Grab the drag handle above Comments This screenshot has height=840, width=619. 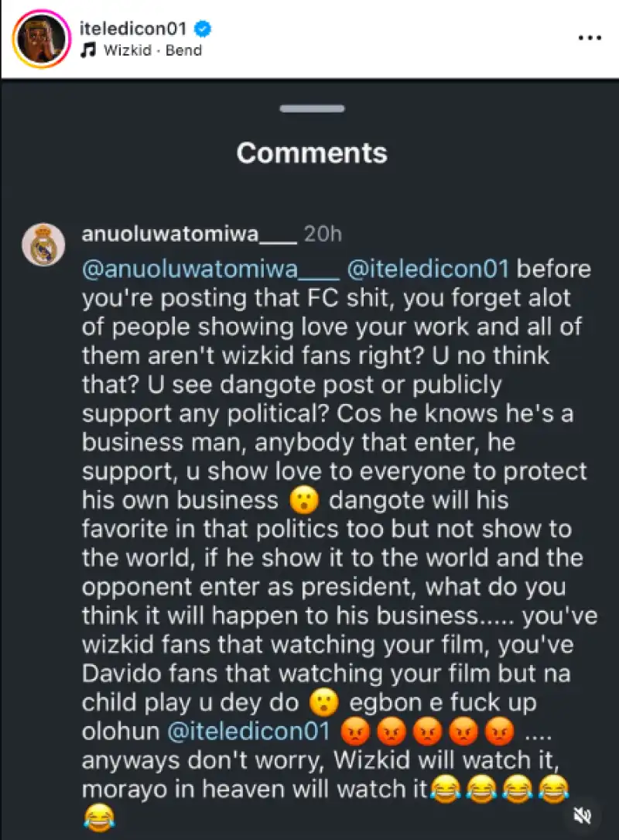point(312,108)
